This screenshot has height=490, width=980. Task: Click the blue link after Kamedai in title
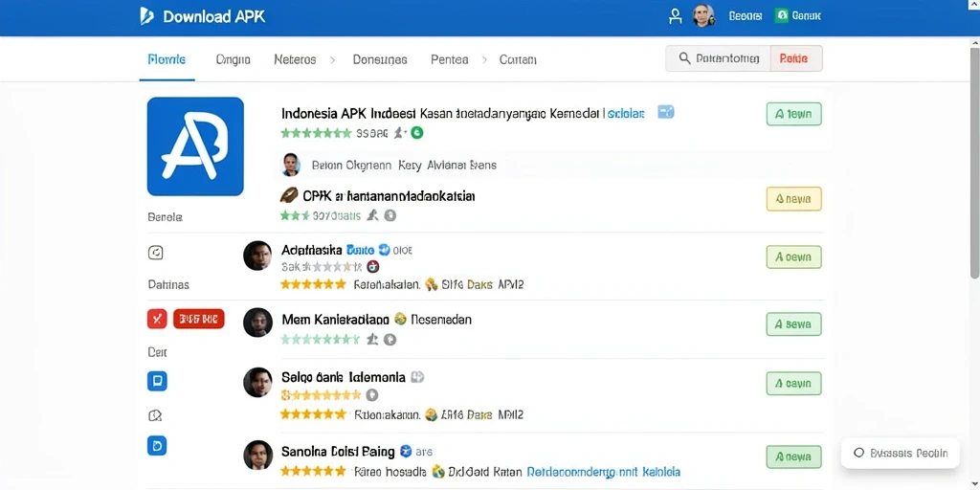pos(624,114)
